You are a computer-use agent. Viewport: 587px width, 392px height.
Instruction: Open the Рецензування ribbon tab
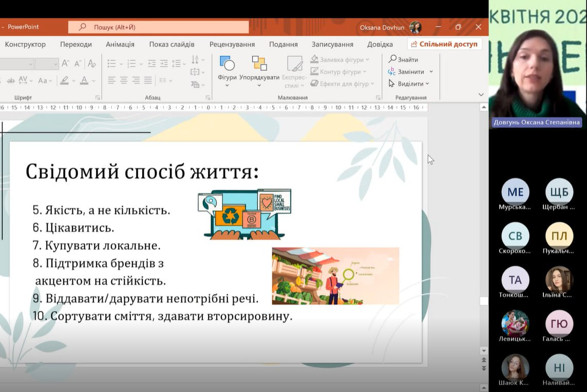[x=232, y=44]
